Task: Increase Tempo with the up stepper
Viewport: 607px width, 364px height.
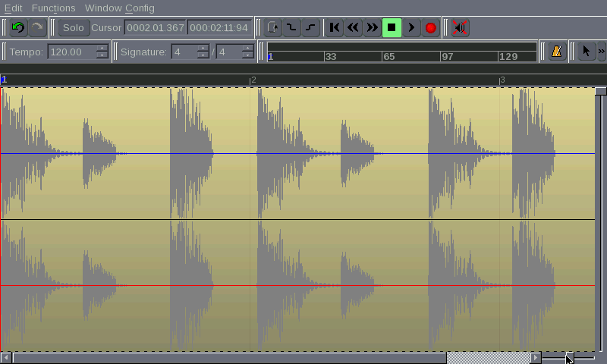Action: [102, 48]
